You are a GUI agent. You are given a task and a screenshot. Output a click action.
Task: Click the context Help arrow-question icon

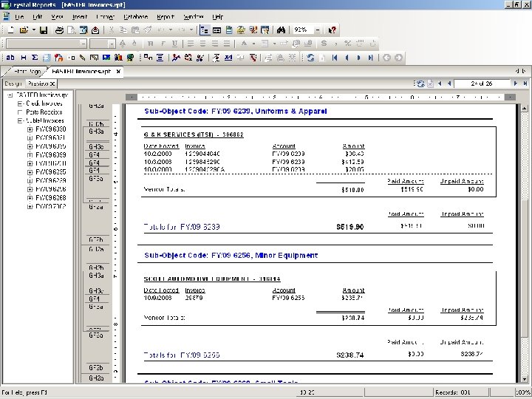click(332, 30)
